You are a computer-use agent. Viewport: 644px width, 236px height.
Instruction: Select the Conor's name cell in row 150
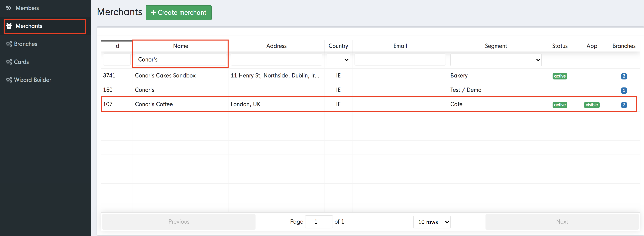tap(145, 90)
